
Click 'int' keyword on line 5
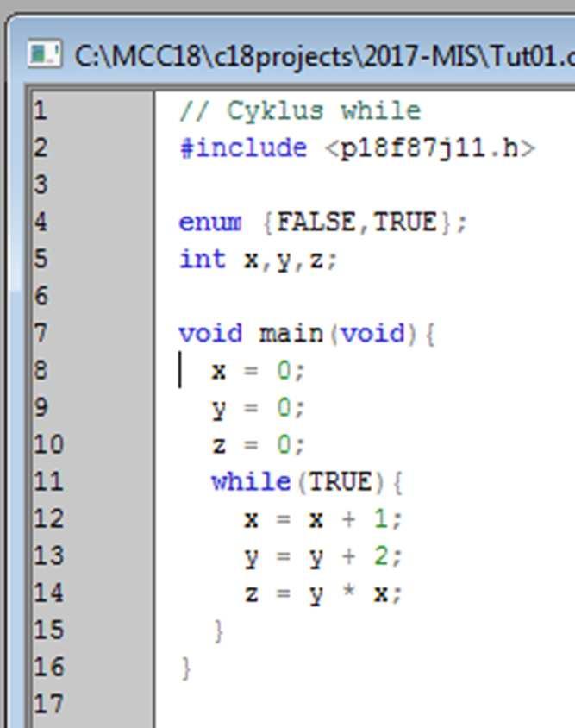pyautogui.click(x=203, y=259)
